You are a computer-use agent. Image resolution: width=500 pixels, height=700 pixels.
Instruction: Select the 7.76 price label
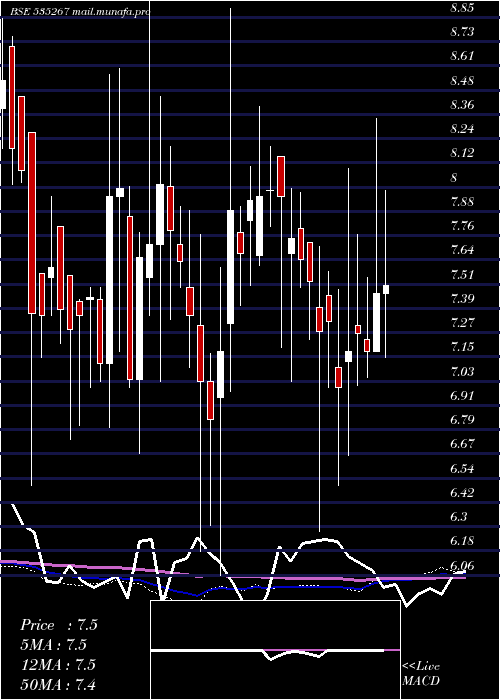pyautogui.click(x=462, y=226)
